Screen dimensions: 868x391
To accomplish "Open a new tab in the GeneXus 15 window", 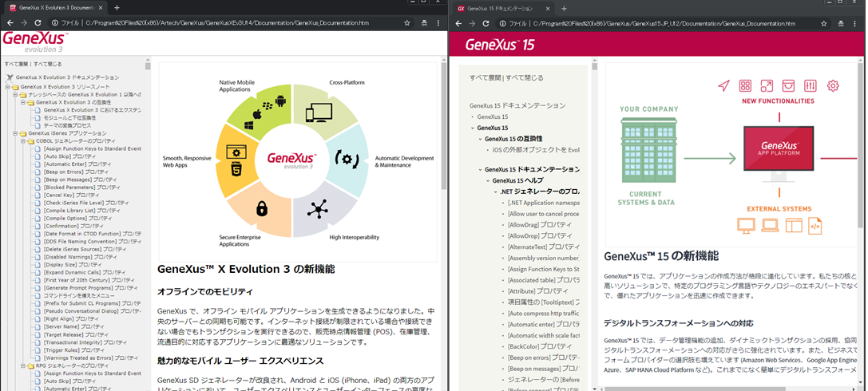I will point(564,9).
